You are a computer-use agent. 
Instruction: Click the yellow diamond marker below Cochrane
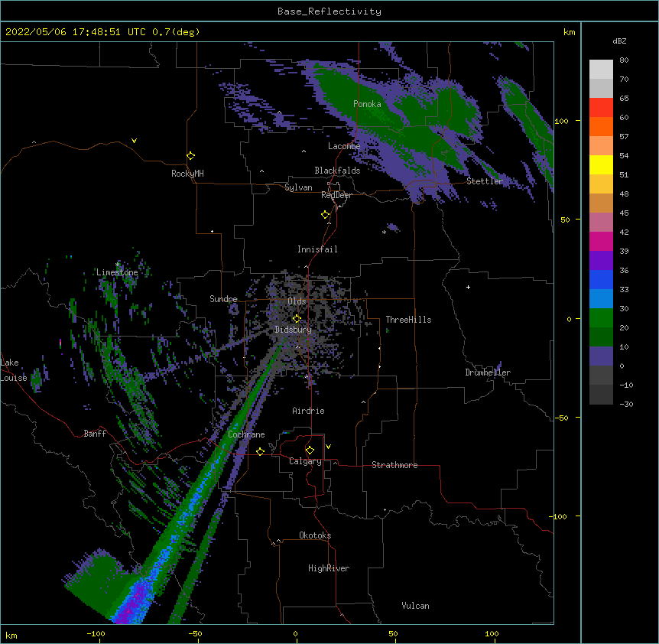[x=260, y=451]
